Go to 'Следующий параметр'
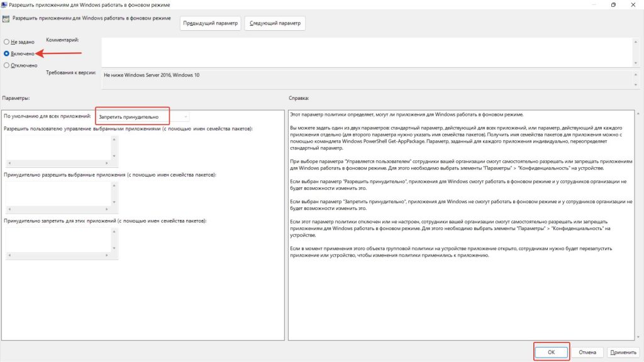 [275, 23]
